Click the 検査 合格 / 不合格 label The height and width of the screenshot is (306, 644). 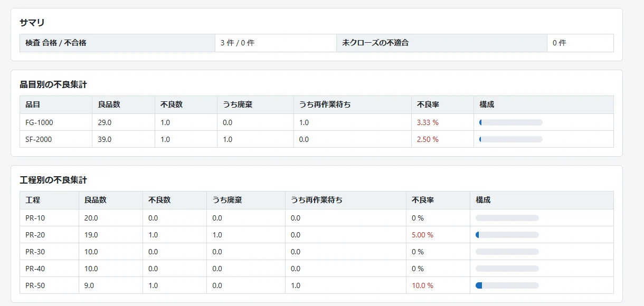point(56,43)
